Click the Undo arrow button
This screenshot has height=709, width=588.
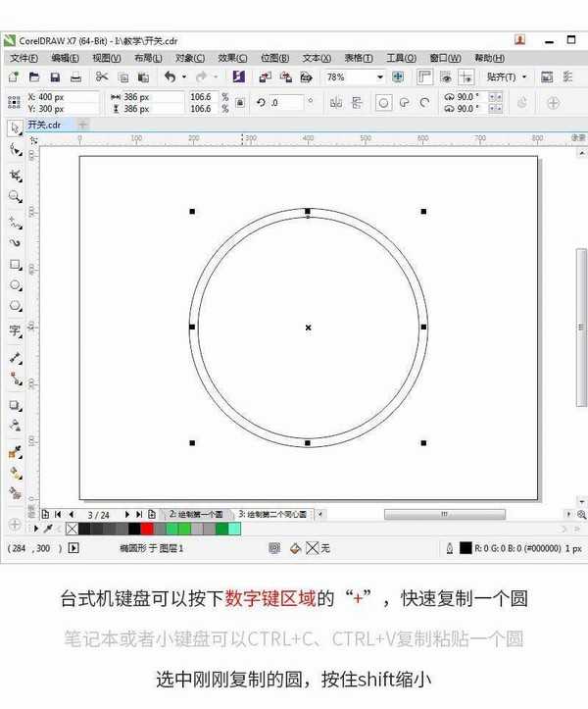170,76
